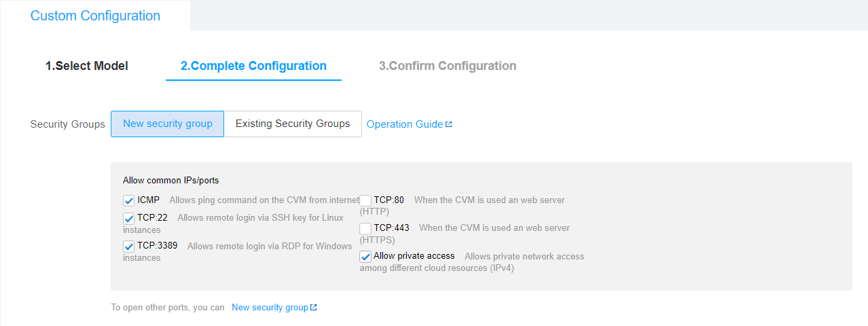The width and height of the screenshot is (868, 326).
Task: Open the Operation Guide link
Action: 405,124
